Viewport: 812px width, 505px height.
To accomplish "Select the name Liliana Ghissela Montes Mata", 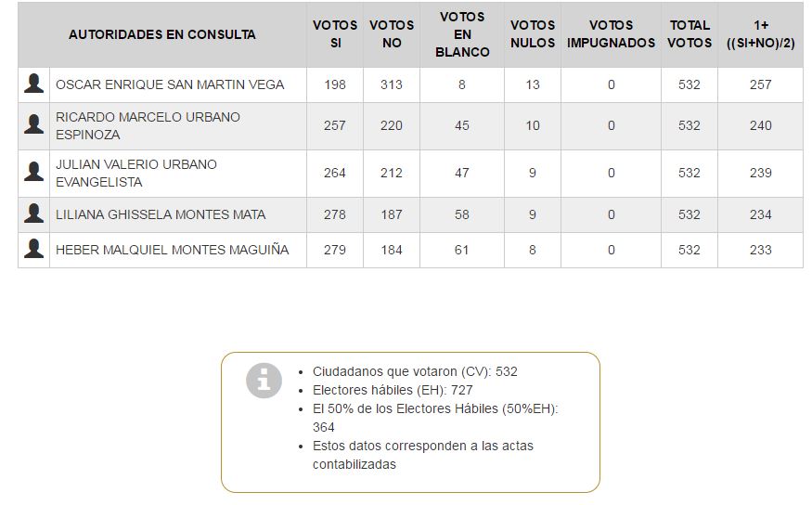I will coord(161,214).
